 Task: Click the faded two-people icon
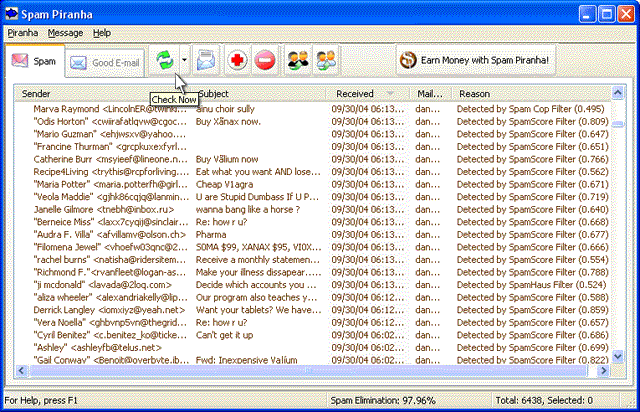[326, 60]
